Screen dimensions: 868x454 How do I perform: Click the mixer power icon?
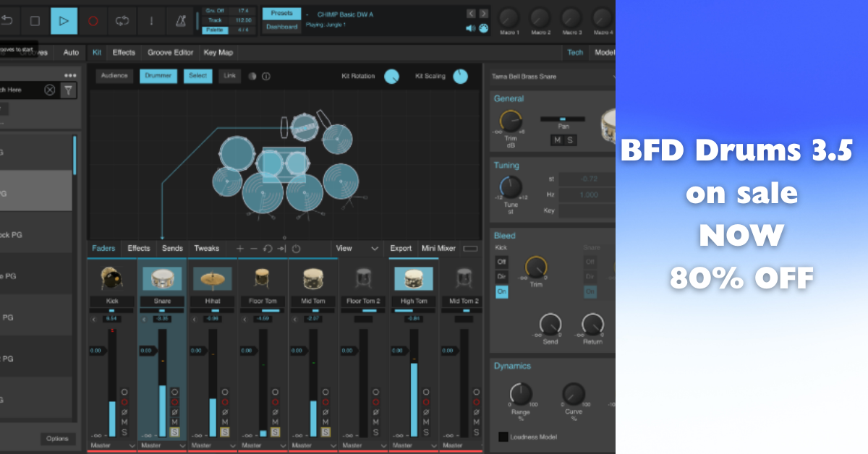tap(296, 249)
